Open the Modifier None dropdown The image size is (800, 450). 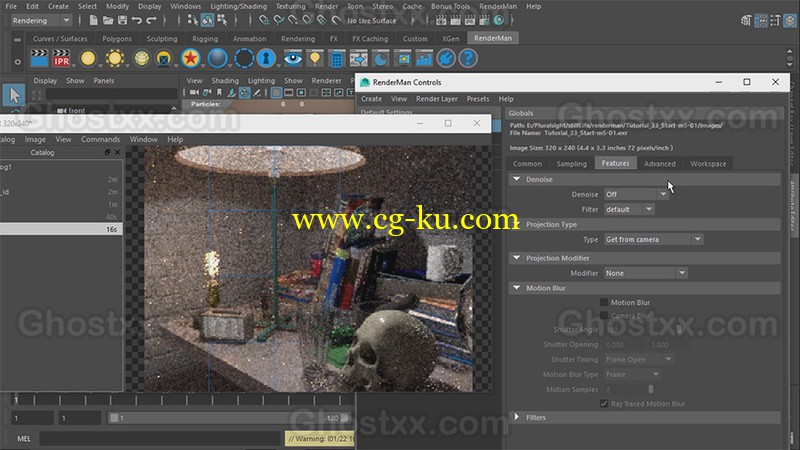(x=646, y=273)
